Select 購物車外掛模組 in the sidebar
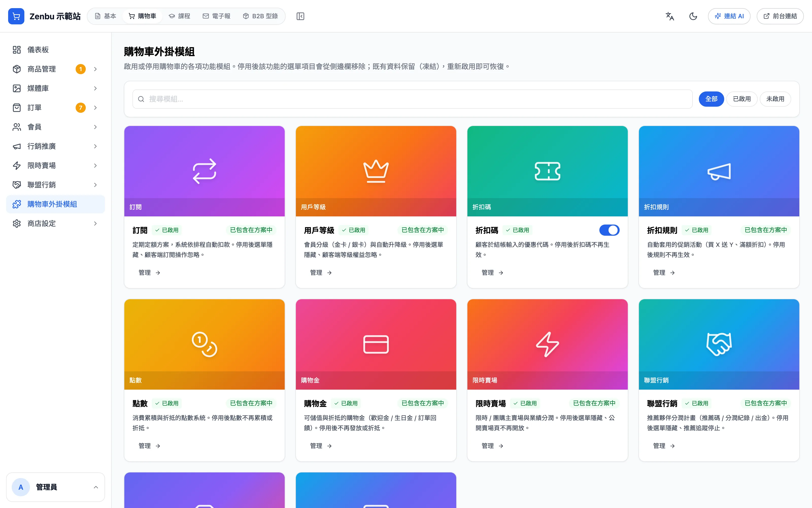 55,204
